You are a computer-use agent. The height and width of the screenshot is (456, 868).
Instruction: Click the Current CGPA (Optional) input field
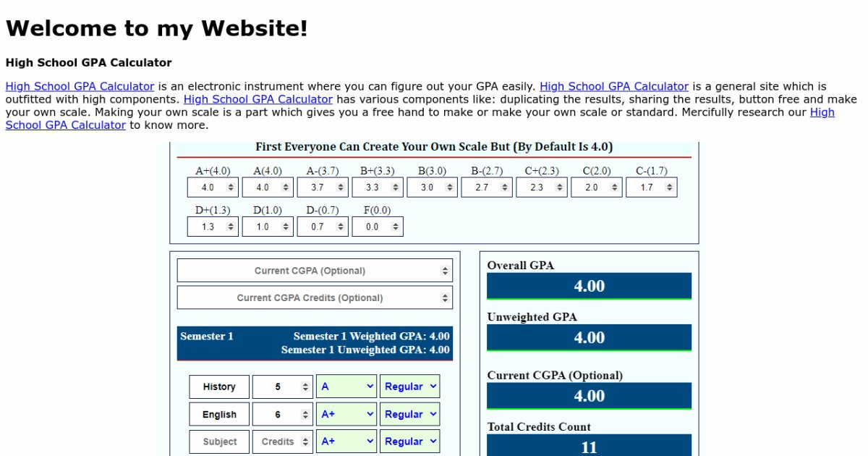click(310, 271)
